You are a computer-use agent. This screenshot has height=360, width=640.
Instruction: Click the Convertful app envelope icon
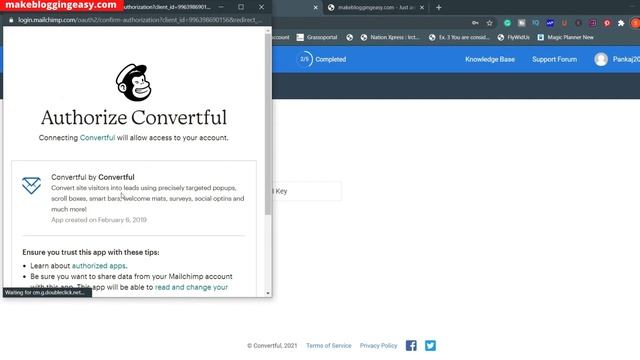coord(31,185)
